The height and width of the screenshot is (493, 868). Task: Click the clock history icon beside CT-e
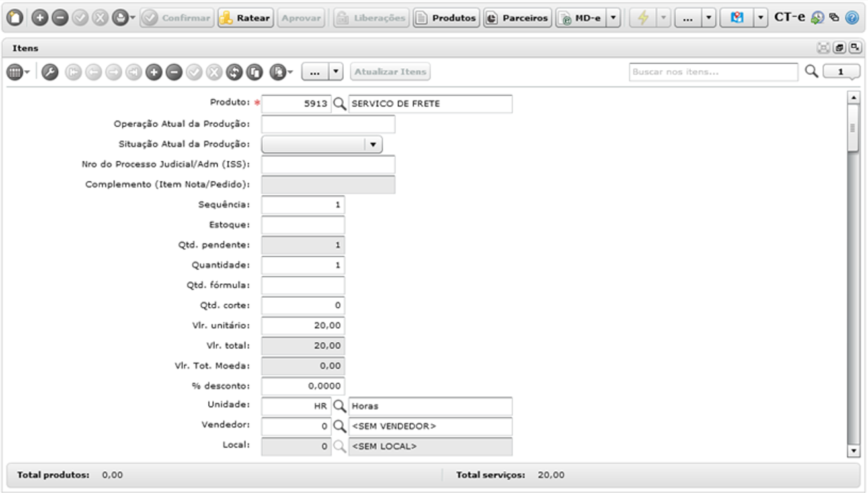(x=817, y=19)
